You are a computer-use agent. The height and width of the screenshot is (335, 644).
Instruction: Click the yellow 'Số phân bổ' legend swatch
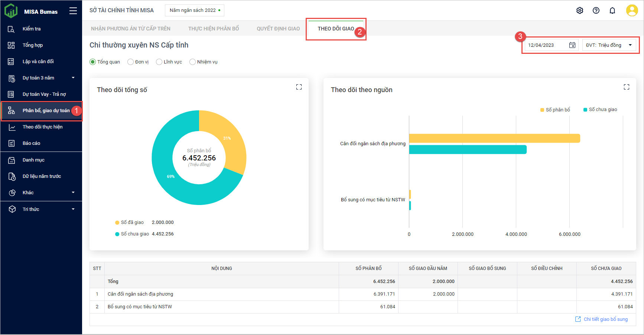(542, 110)
